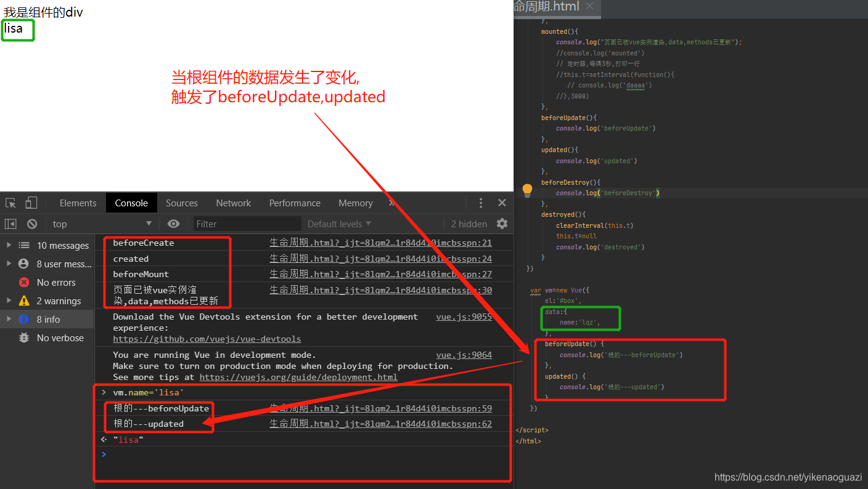
Task: Close the 生命周期.html editor tab
Action: coord(590,6)
